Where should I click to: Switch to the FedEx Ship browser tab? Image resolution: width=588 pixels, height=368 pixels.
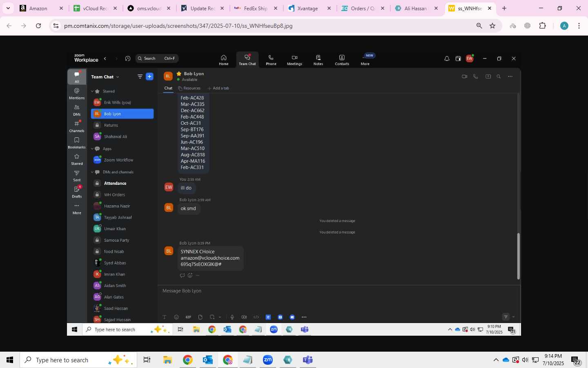pos(256,8)
